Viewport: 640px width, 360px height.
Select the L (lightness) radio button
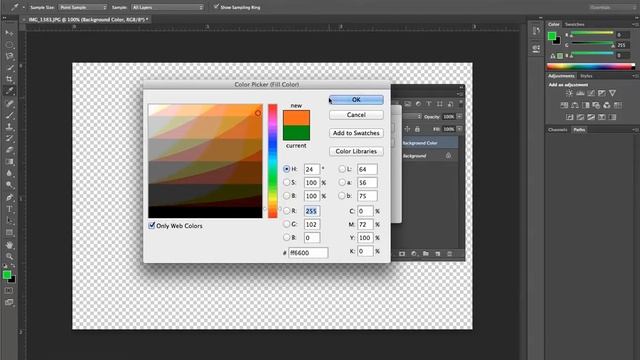342,169
